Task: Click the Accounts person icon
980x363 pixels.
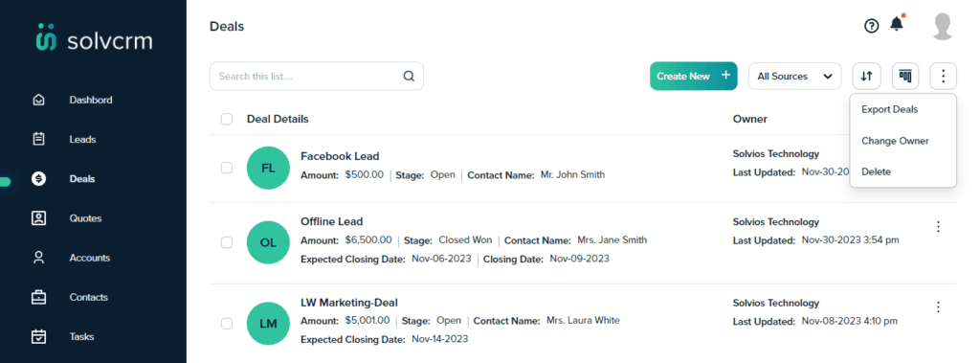Action: (x=38, y=258)
